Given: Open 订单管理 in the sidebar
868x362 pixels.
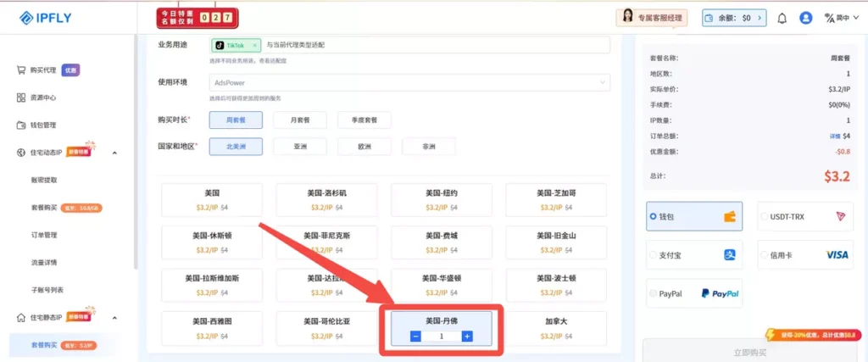Looking at the screenshot, I should click(44, 235).
